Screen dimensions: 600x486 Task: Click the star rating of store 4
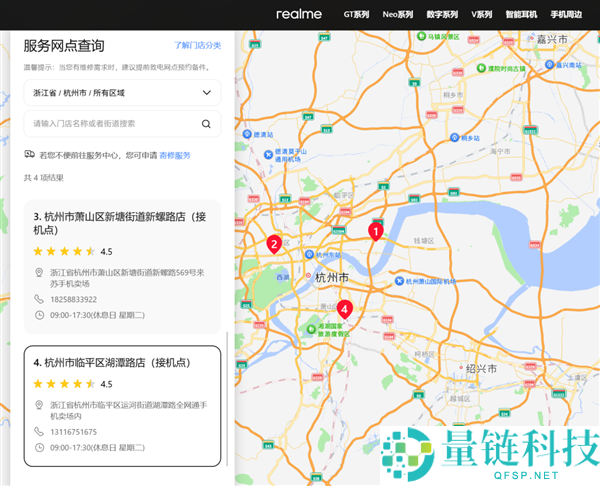pyautogui.click(x=64, y=384)
